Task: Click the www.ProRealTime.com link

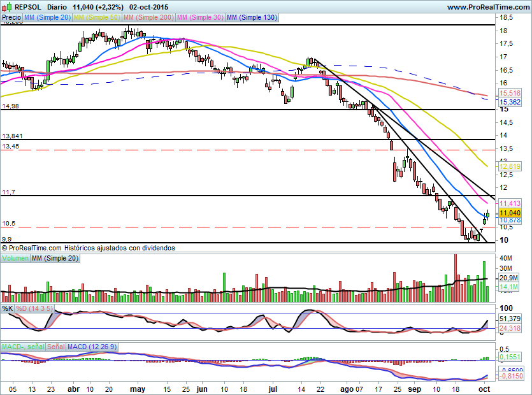Action: 488,7
